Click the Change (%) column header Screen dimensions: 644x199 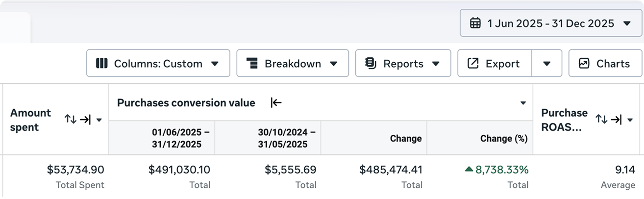click(504, 139)
